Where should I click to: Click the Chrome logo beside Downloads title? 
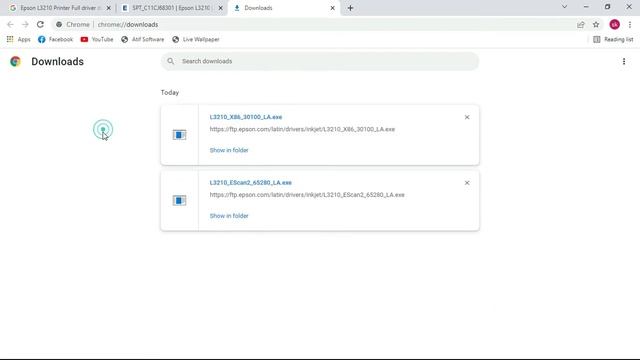16,62
